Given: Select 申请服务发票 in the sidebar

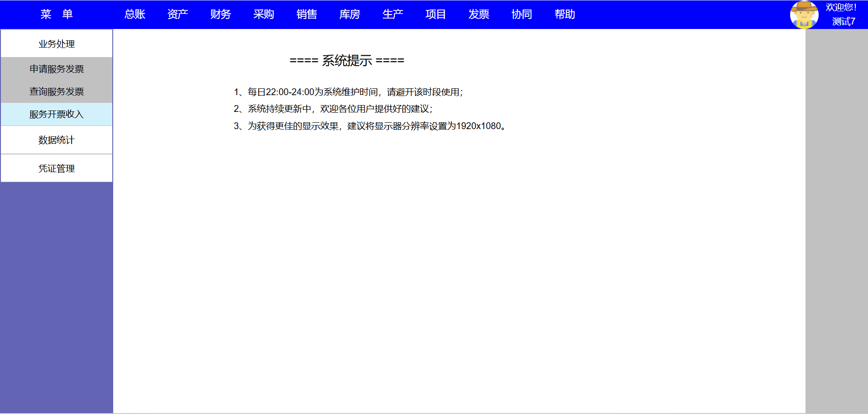Looking at the screenshot, I should [x=57, y=69].
